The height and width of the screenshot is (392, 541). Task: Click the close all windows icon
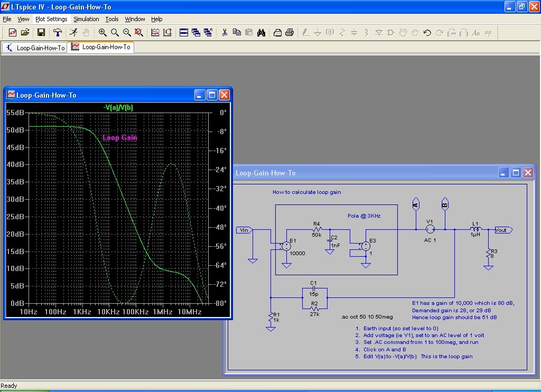208,32
